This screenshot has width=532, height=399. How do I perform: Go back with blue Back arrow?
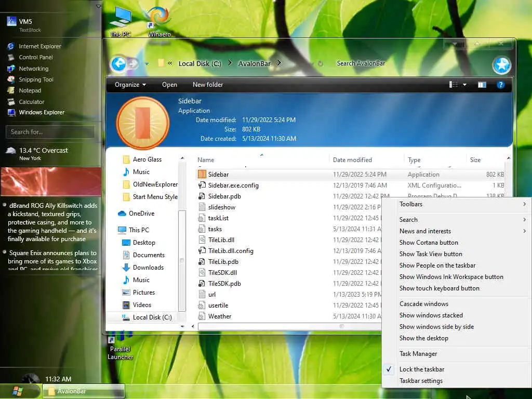(118, 64)
